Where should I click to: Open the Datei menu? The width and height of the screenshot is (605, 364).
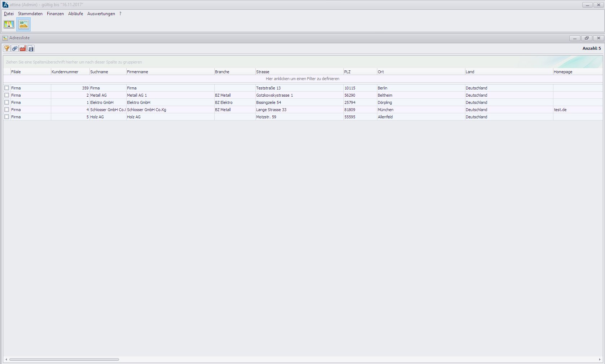[x=9, y=14]
